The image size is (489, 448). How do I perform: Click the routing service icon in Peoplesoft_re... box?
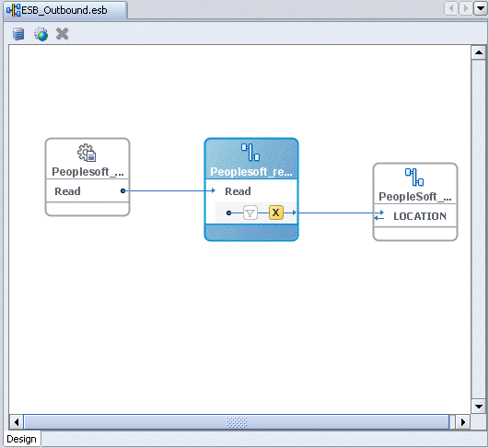(250, 152)
